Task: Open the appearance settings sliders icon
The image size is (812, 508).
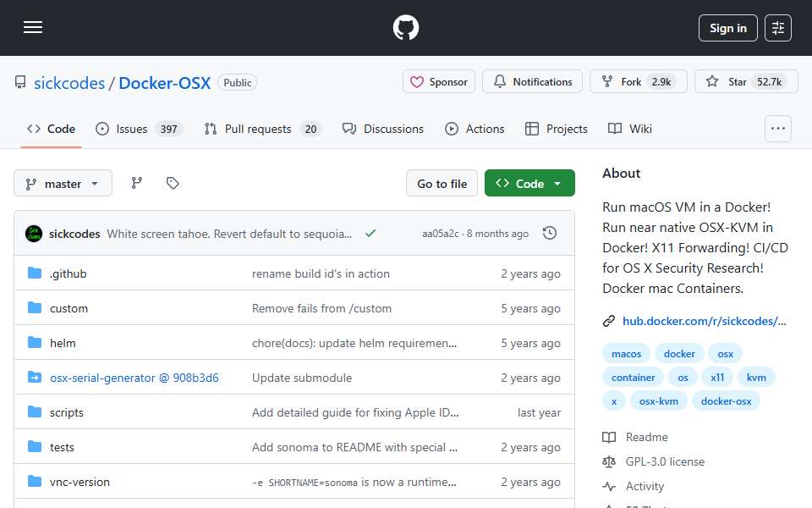Action: pyautogui.click(x=778, y=28)
